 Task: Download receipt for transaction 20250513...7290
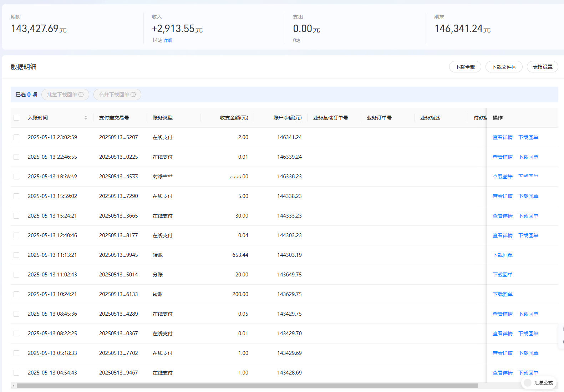pyautogui.click(x=528, y=196)
